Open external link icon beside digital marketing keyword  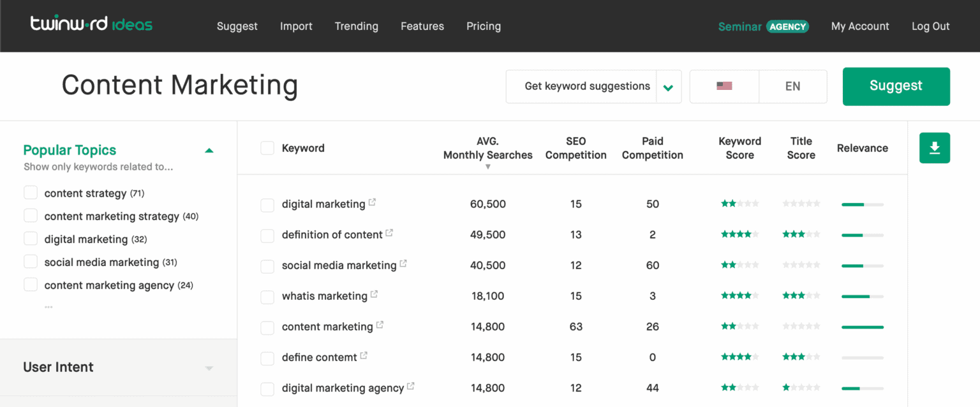click(372, 202)
